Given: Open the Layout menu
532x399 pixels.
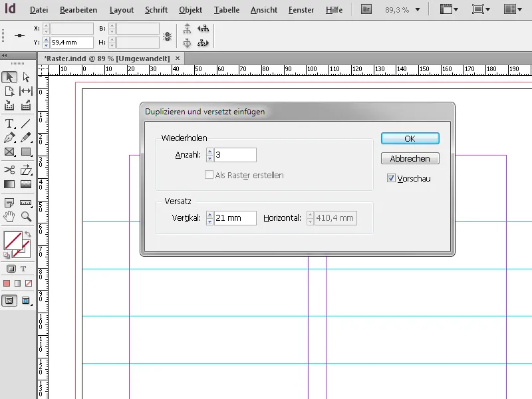Looking at the screenshot, I should pyautogui.click(x=122, y=10).
